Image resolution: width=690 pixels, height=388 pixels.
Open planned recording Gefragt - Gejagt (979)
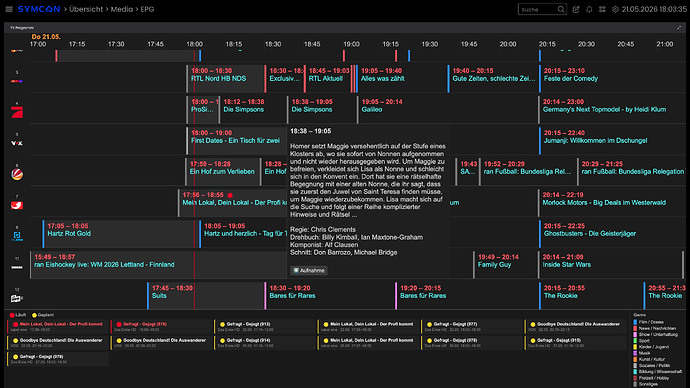click(x=58, y=359)
